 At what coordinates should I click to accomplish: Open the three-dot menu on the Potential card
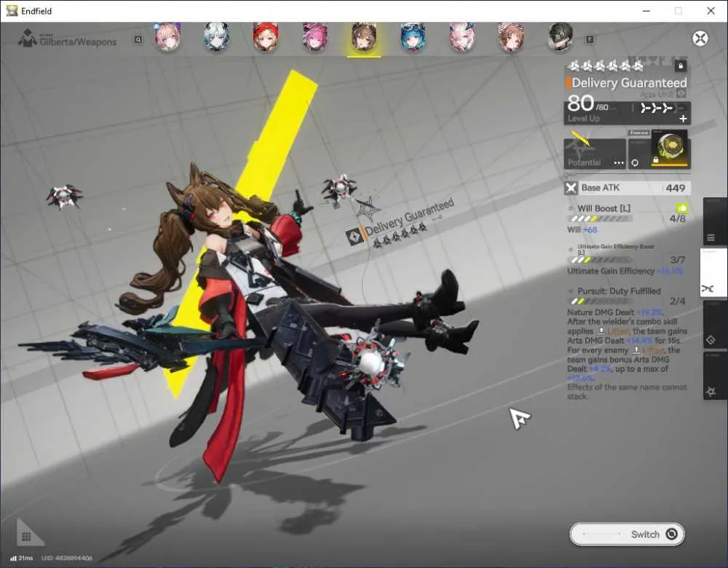point(619,163)
